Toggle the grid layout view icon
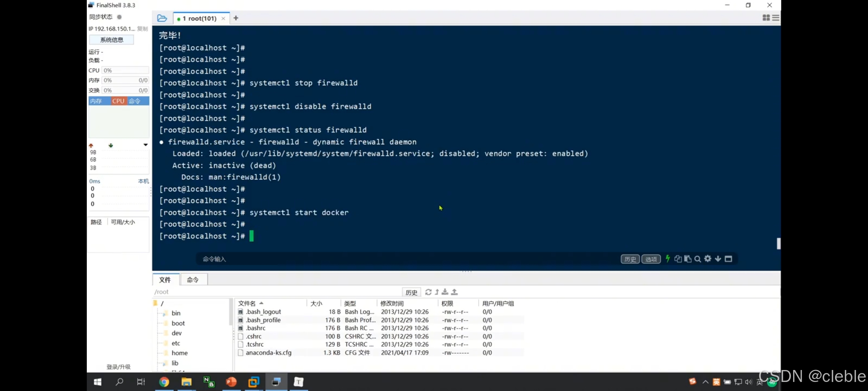Viewport: 868px width, 391px height. (x=766, y=18)
